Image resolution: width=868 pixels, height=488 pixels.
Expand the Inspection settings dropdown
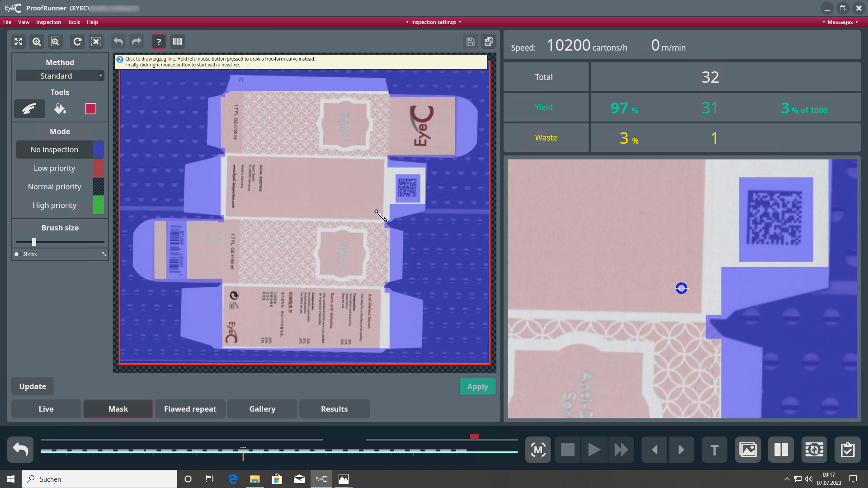click(434, 22)
